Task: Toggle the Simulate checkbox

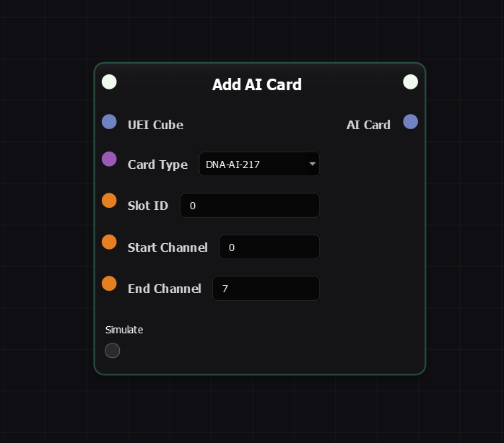Action: pos(113,351)
